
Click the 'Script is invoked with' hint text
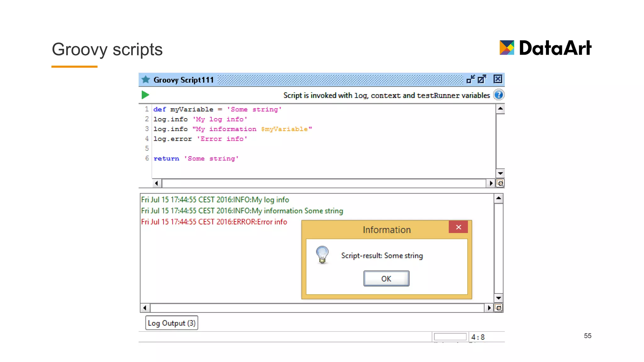point(387,96)
